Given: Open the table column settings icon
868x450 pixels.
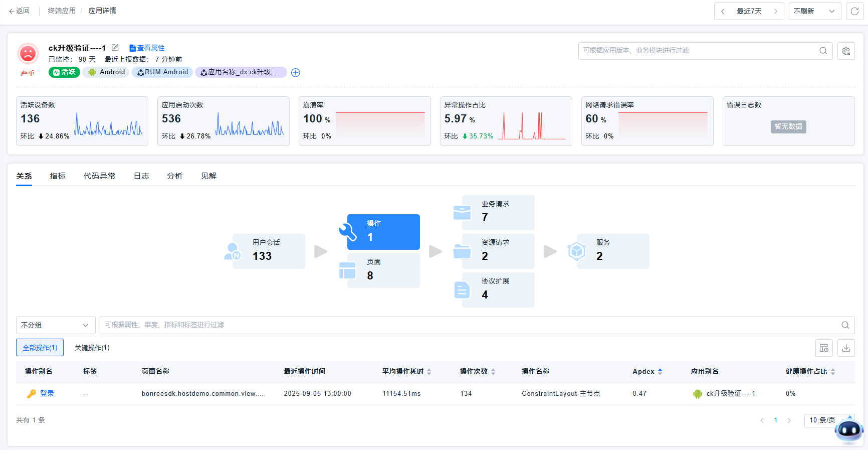Looking at the screenshot, I should tap(824, 348).
